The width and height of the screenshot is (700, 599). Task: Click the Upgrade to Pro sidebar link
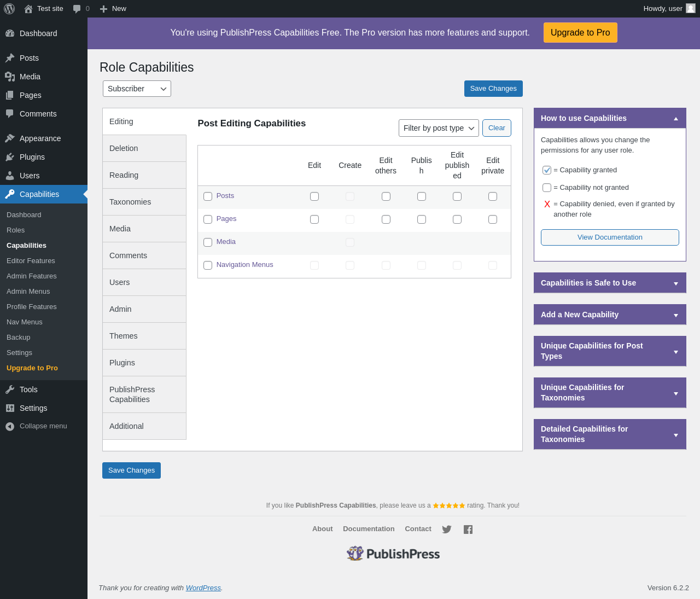coord(32,368)
